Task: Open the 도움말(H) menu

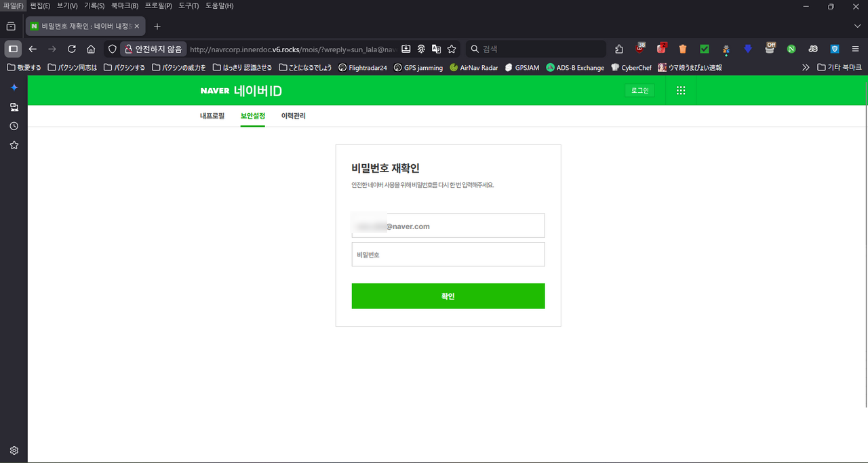Action: pyautogui.click(x=219, y=6)
